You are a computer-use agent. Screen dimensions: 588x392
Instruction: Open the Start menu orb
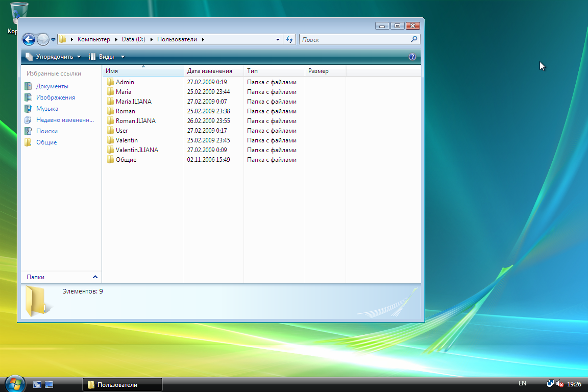point(14,383)
